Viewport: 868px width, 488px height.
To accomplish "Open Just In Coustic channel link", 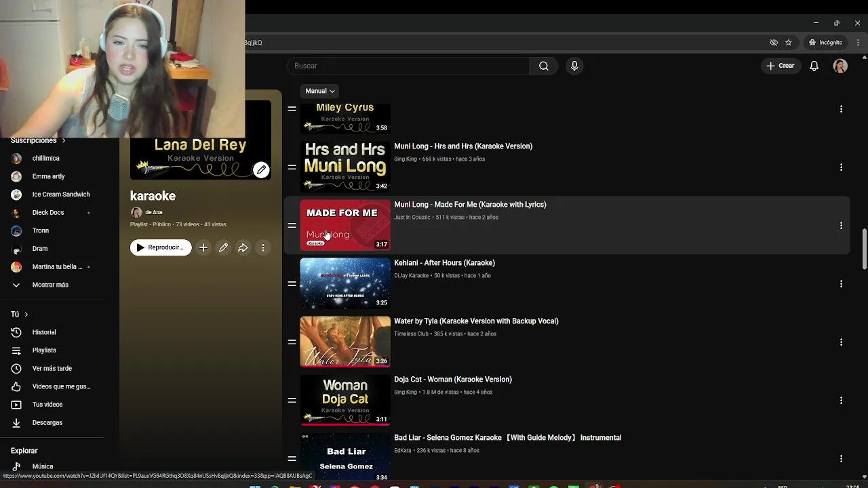I will 412,218.
